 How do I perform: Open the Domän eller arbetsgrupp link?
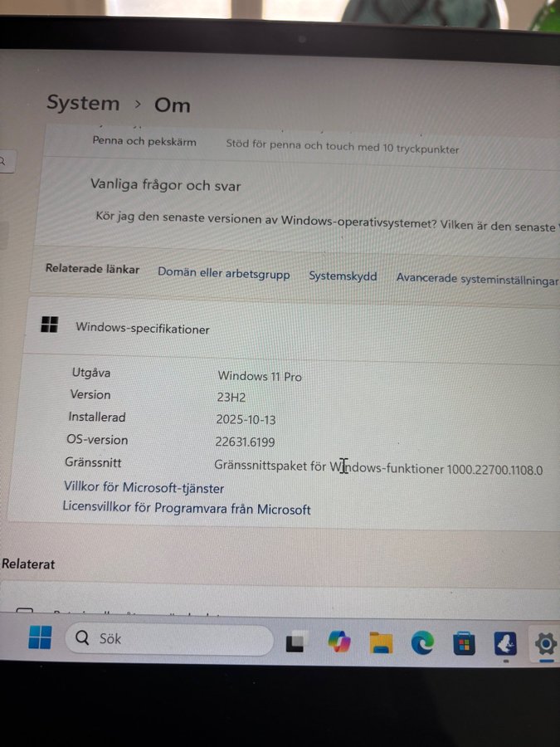coord(224,273)
